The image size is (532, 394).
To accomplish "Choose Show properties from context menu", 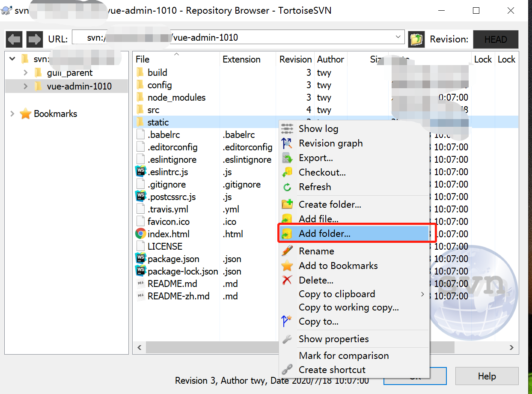I will (354, 339).
